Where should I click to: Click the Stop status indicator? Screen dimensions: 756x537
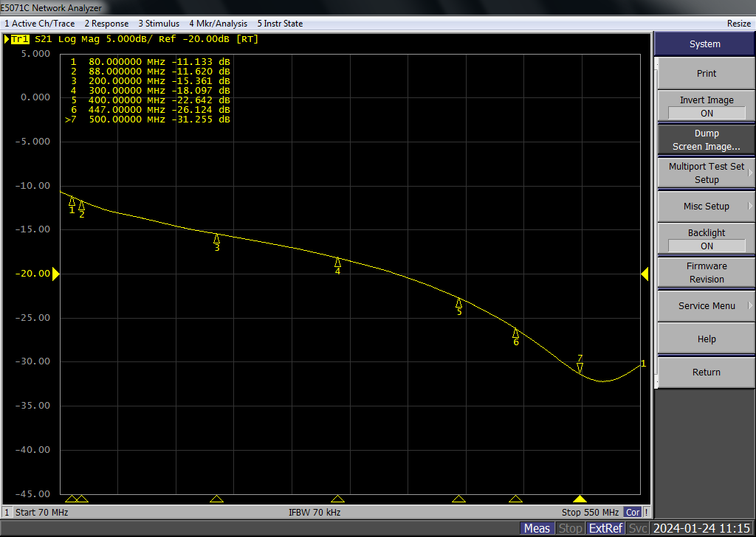tap(570, 528)
